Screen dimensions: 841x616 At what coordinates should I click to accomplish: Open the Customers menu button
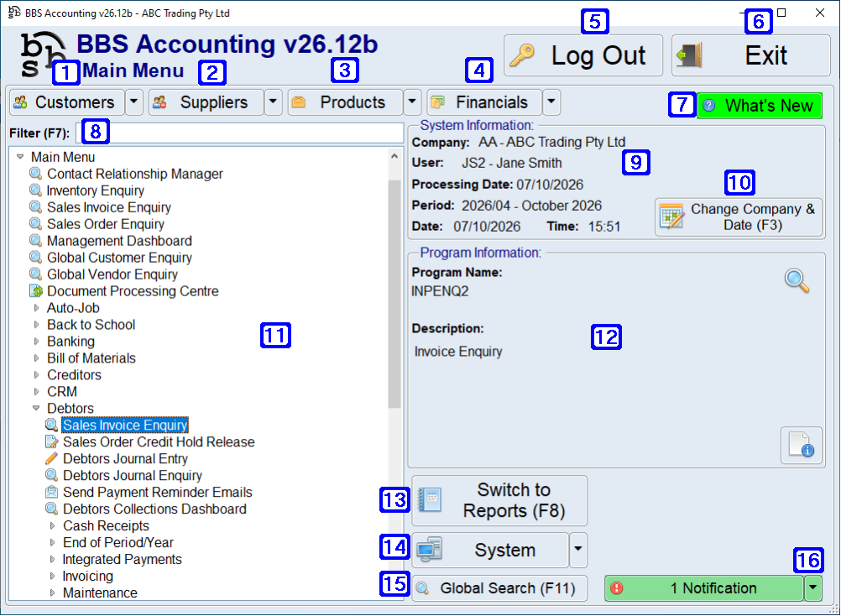pos(67,102)
